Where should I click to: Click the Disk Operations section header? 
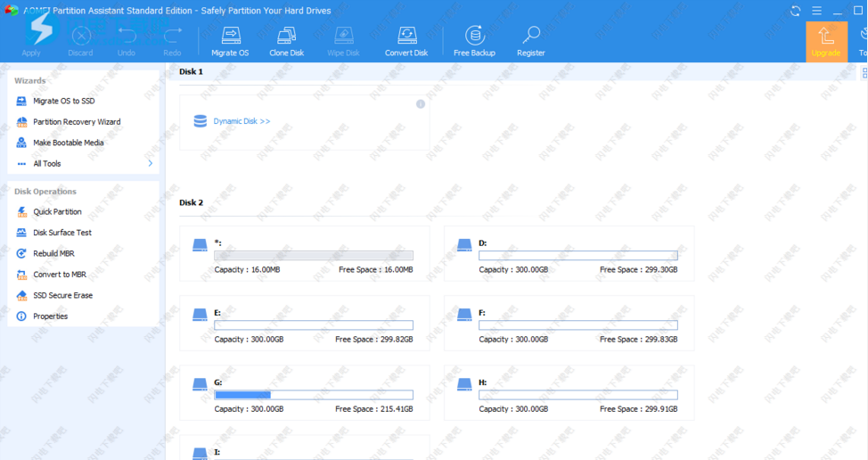point(45,192)
